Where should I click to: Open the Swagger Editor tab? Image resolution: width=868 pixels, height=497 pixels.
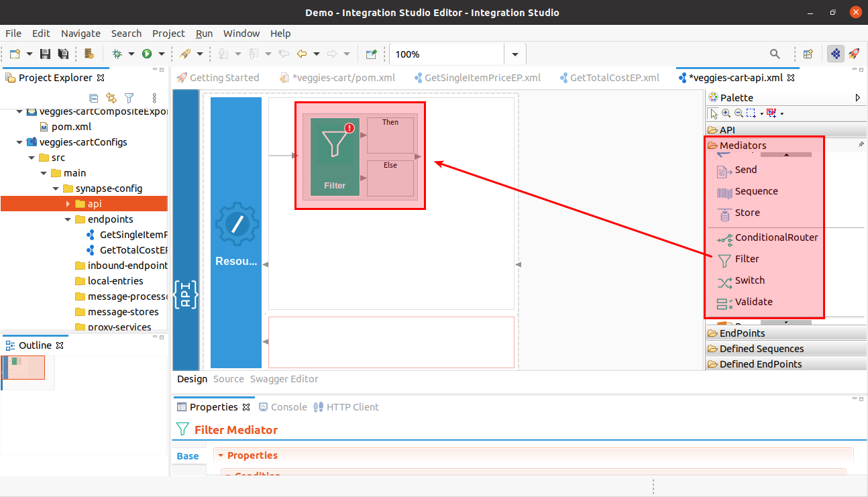pyautogui.click(x=284, y=379)
